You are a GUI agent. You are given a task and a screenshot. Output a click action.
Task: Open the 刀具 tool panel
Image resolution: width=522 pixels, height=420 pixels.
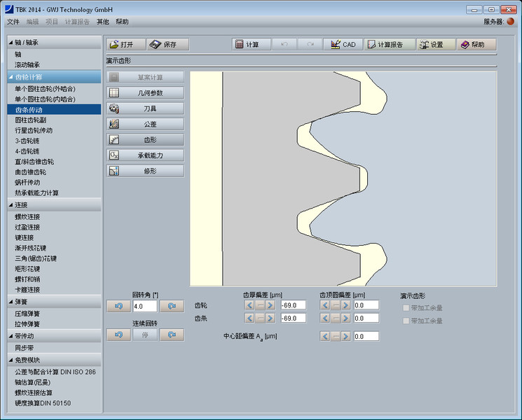tap(145, 108)
